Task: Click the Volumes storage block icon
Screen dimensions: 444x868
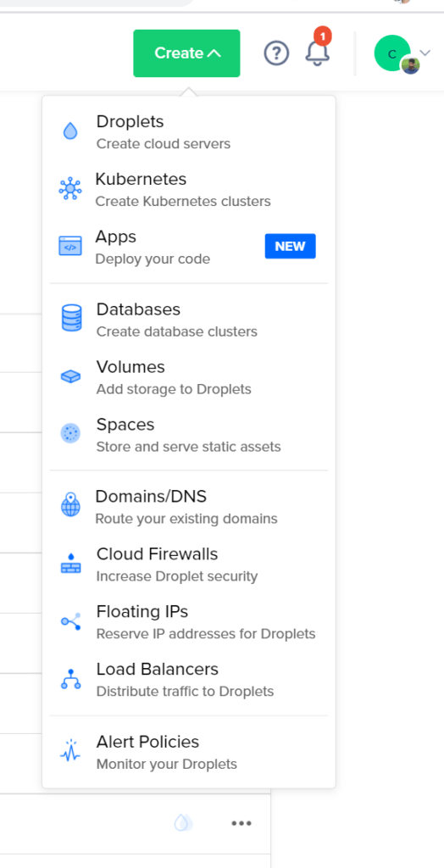Action: (70, 377)
